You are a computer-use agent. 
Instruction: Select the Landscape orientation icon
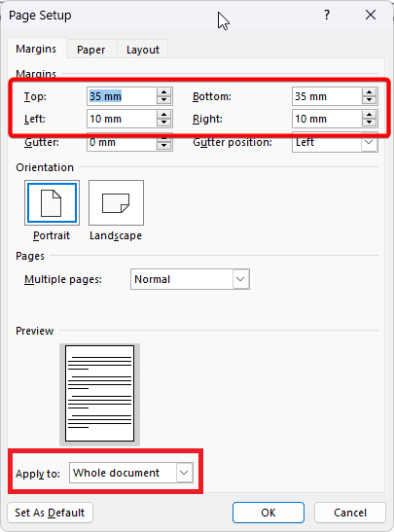[x=116, y=202]
